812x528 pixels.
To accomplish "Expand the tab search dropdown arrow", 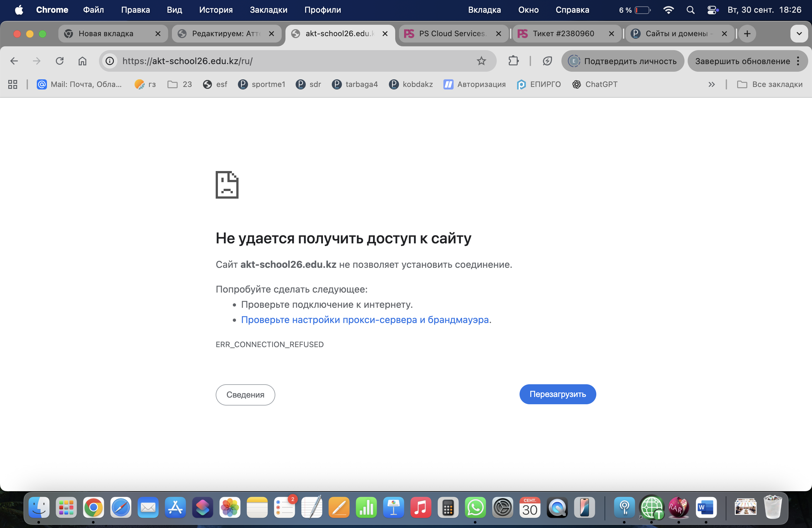I will pos(799,33).
